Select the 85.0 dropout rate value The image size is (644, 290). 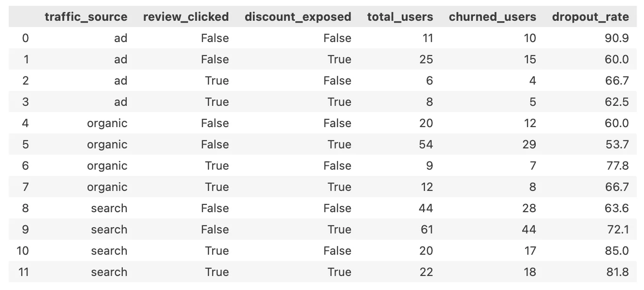click(x=616, y=251)
